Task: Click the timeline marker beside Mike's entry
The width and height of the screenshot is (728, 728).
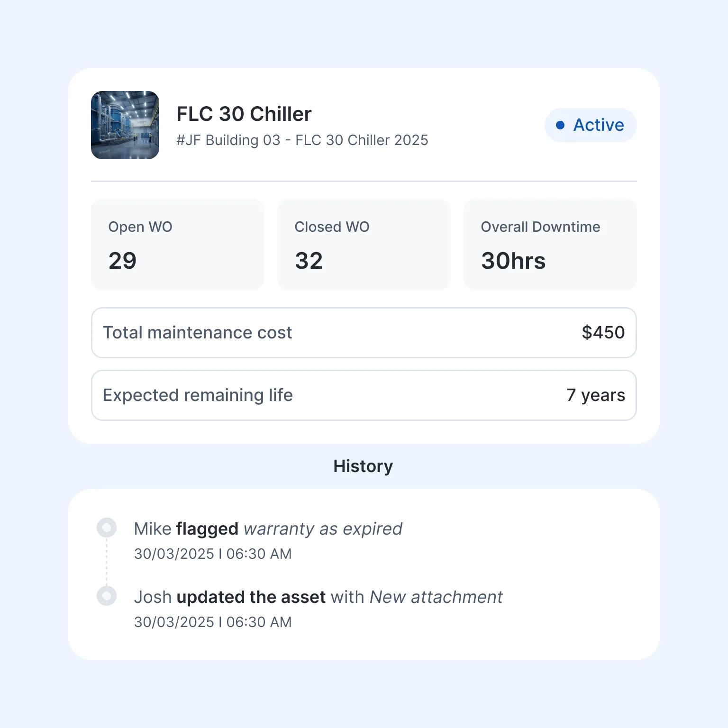Action: coord(107,528)
